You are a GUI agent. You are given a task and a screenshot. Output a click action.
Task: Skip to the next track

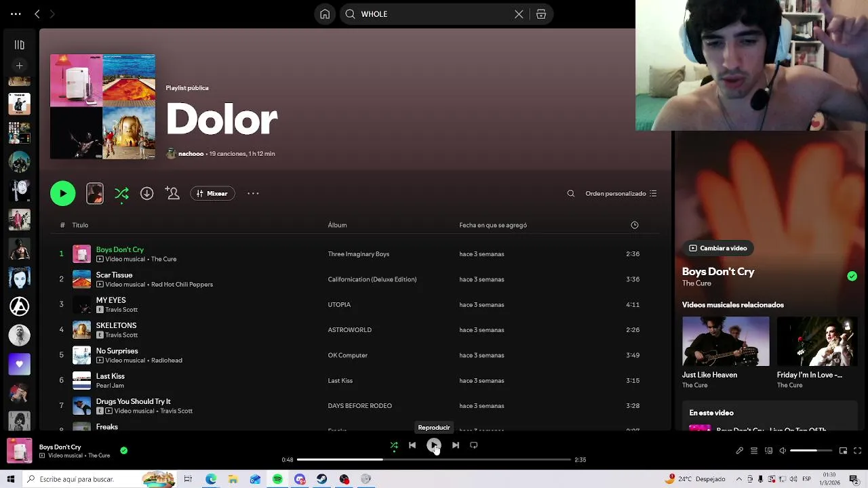(456, 445)
